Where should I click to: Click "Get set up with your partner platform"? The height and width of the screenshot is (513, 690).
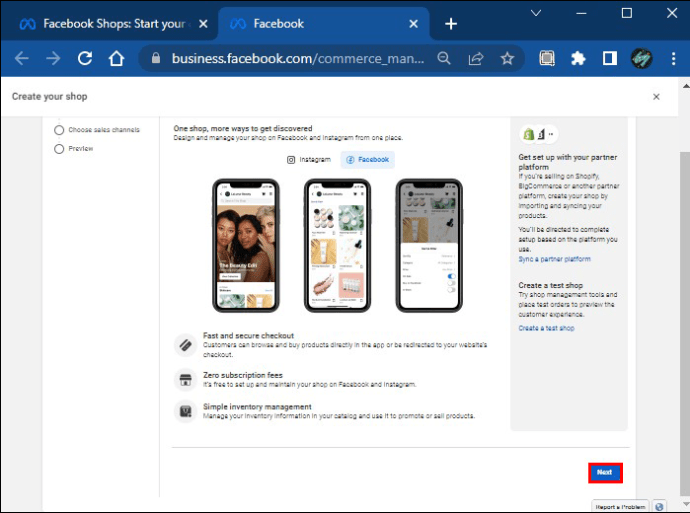(x=568, y=162)
